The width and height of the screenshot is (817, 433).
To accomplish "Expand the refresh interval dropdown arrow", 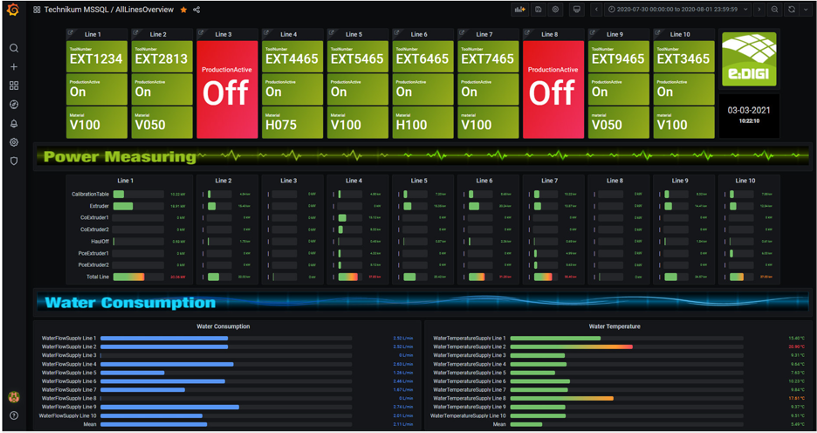I will [805, 10].
